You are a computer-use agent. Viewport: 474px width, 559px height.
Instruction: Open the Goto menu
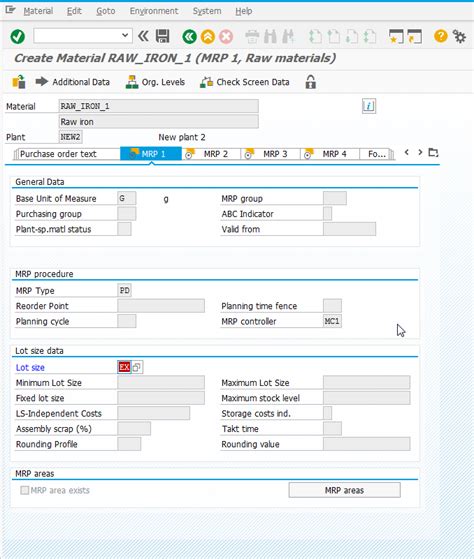pyautogui.click(x=105, y=11)
